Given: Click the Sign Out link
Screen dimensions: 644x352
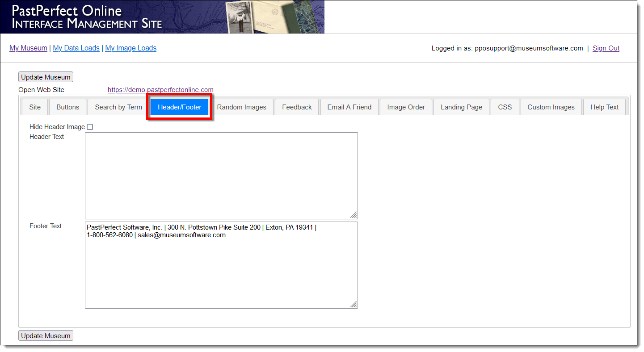Looking at the screenshot, I should [606, 48].
